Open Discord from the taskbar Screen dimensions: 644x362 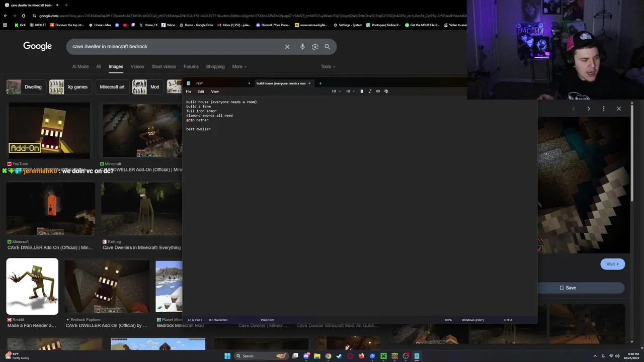(306, 356)
